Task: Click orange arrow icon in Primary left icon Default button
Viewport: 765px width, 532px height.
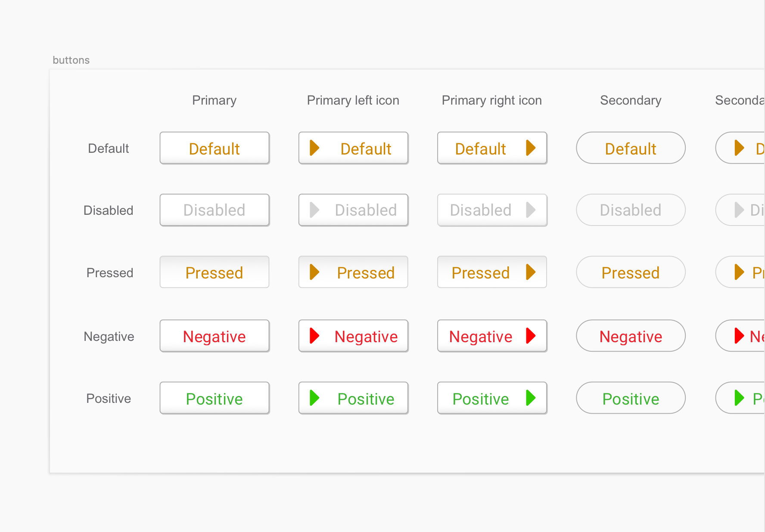Action: [x=315, y=148]
